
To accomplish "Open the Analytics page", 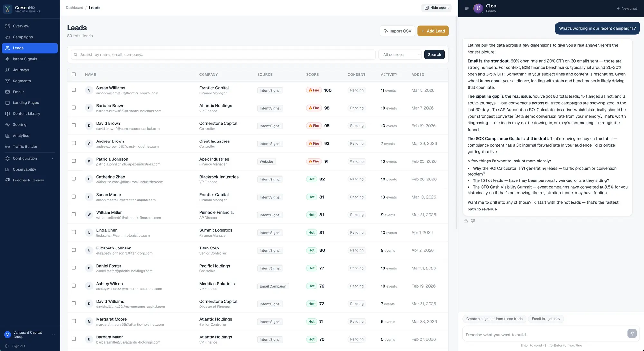I will [30, 136].
